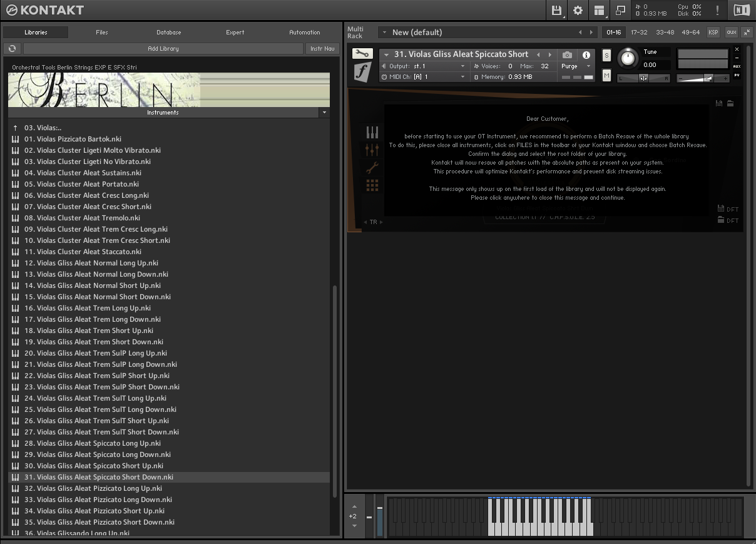Open the MIDI Ch dropdown
This screenshot has width=756, height=544.
point(424,77)
